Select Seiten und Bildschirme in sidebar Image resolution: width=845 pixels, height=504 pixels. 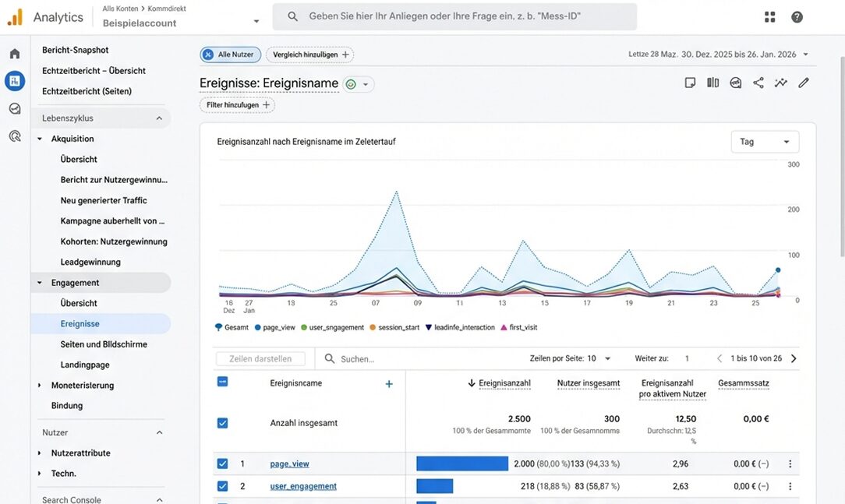(x=104, y=344)
